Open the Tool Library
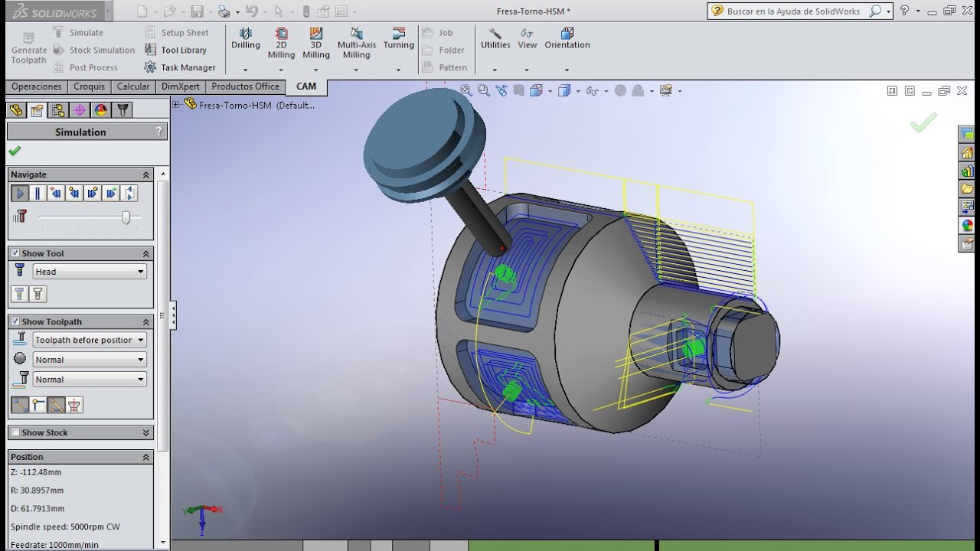The image size is (980, 551). pyautogui.click(x=175, y=50)
